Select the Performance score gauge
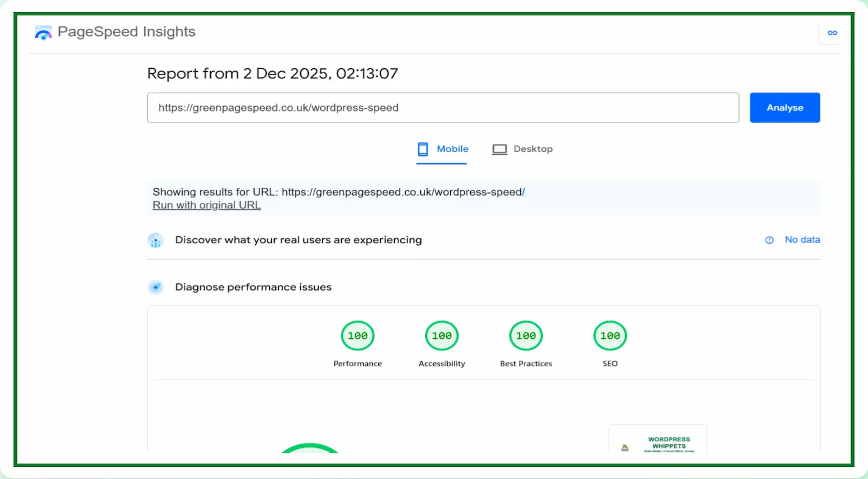The image size is (868, 479). 358,336
